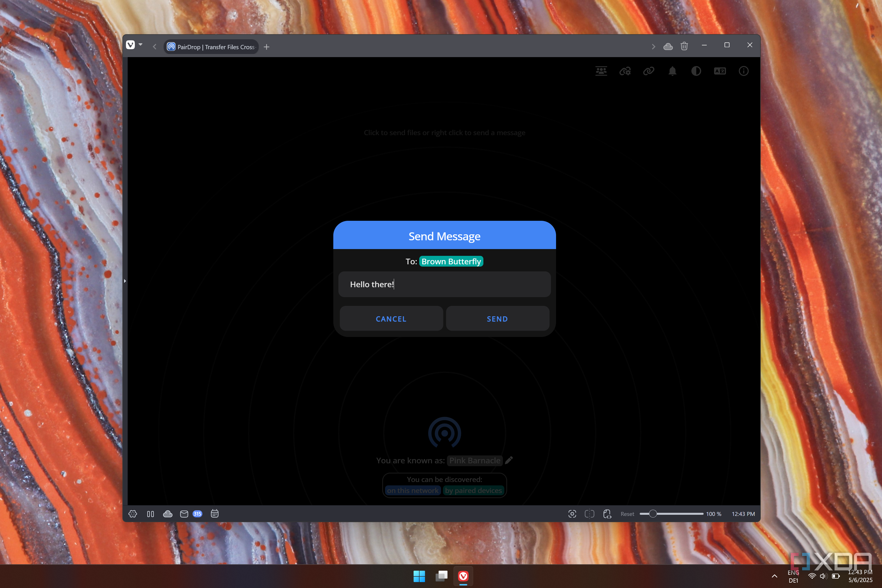Open the calendar status bar icon
The height and width of the screenshot is (588, 882).
[215, 514]
